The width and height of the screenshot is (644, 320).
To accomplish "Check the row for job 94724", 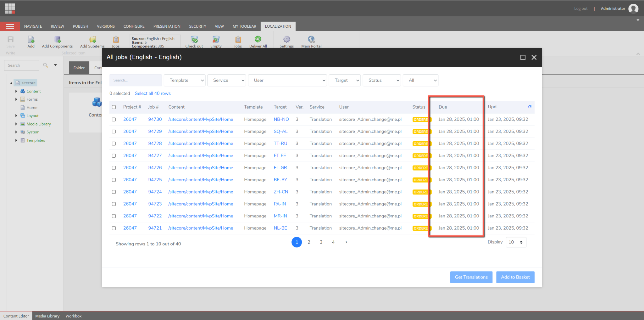I will [x=114, y=192].
